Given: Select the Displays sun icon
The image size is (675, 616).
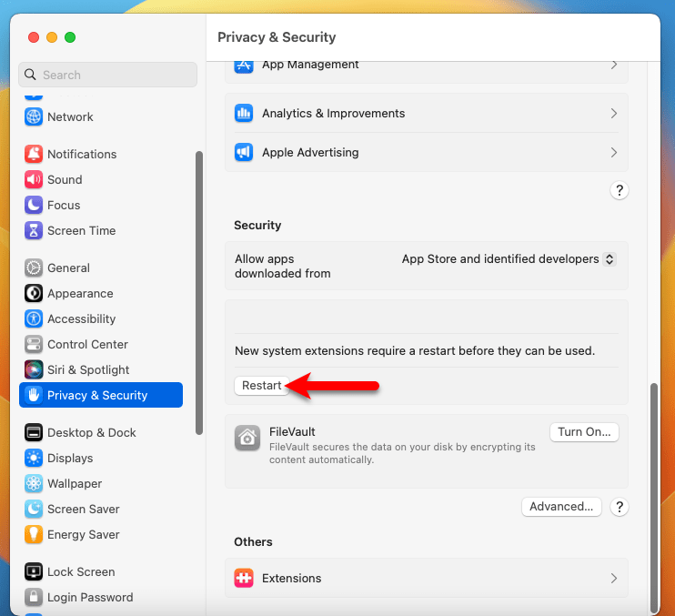Looking at the screenshot, I should click(34, 458).
